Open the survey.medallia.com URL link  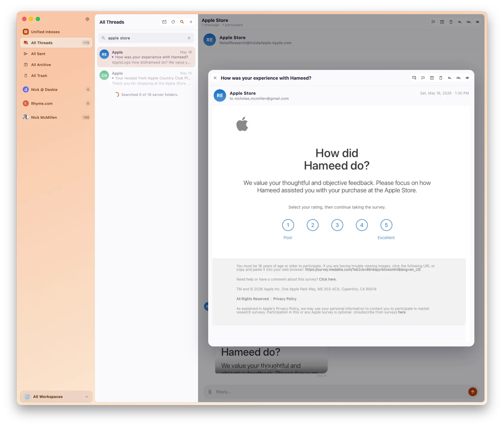(363, 269)
